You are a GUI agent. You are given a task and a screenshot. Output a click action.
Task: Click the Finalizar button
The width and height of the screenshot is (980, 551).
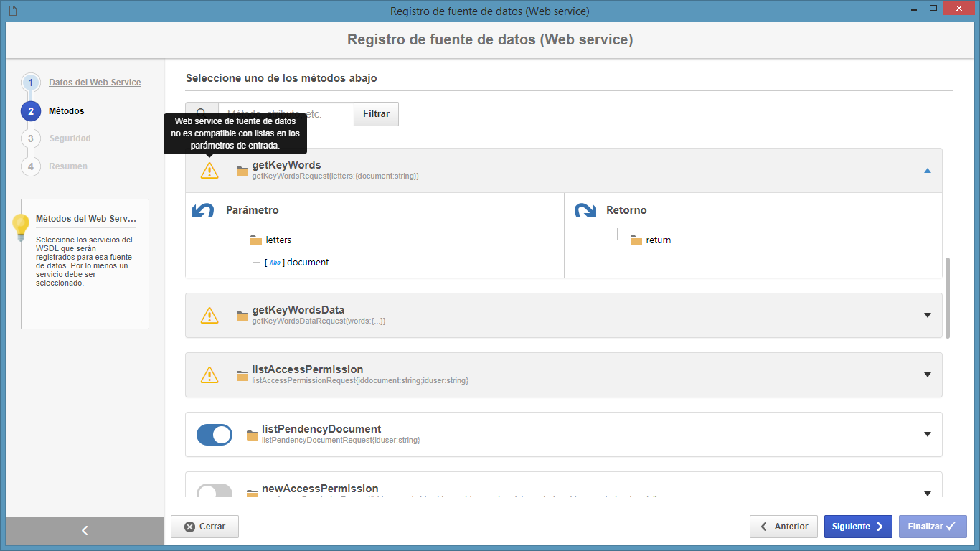pyautogui.click(x=933, y=527)
